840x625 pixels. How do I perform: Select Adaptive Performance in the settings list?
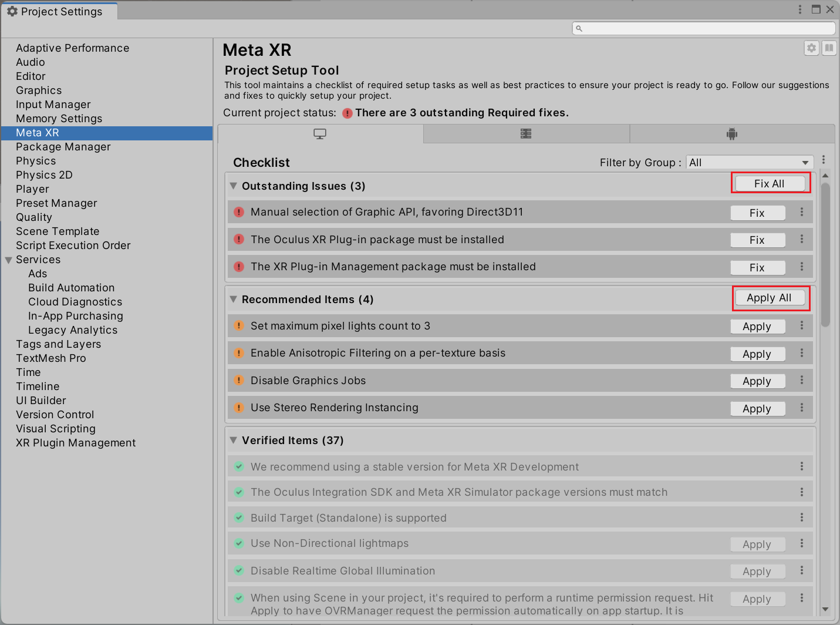pos(73,48)
